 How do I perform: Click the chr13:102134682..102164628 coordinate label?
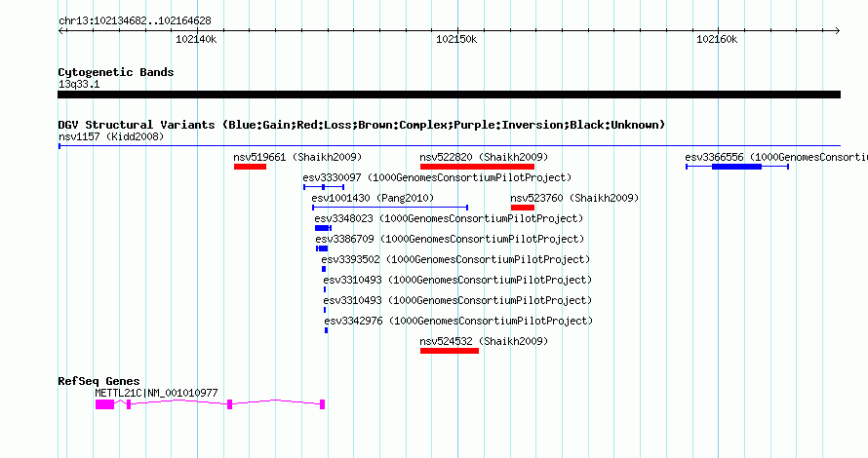tap(135, 21)
